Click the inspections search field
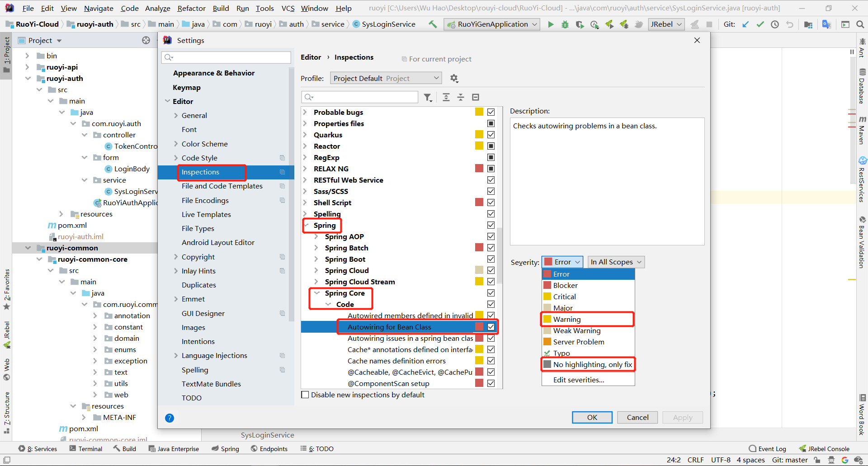 [x=359, y=97]
